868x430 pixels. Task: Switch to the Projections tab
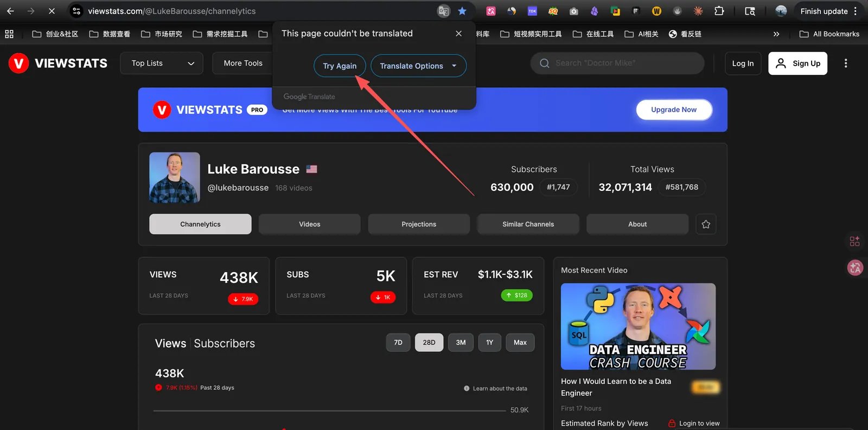(419, 224)
